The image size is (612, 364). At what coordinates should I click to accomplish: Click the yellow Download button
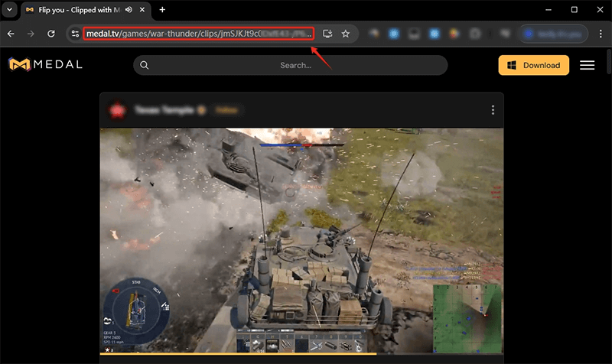point(533,65)
